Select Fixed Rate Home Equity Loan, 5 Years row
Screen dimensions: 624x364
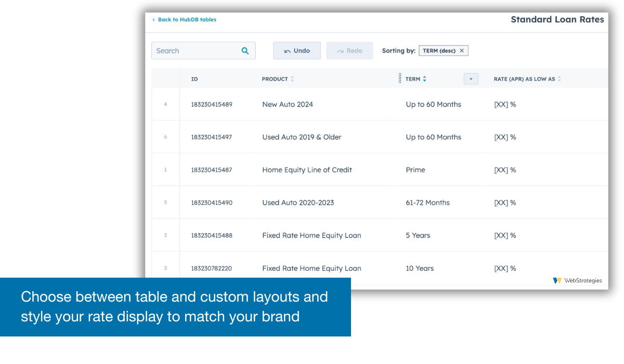point(380,236)
